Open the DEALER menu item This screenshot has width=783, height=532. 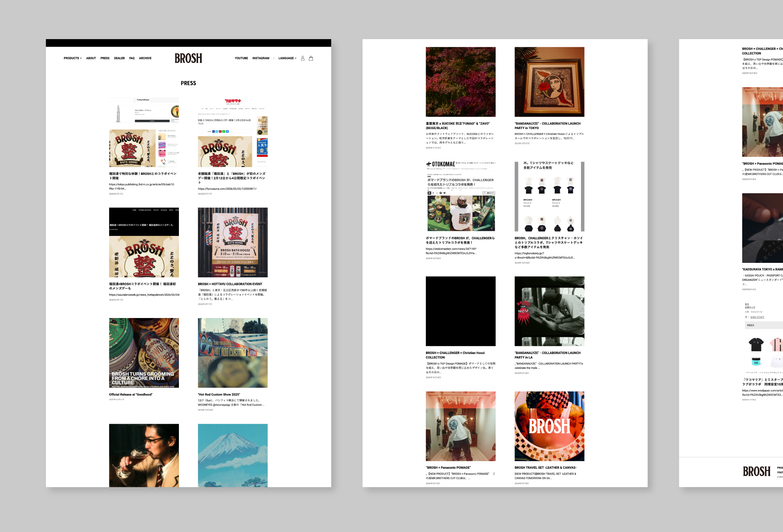coord(119,58)
